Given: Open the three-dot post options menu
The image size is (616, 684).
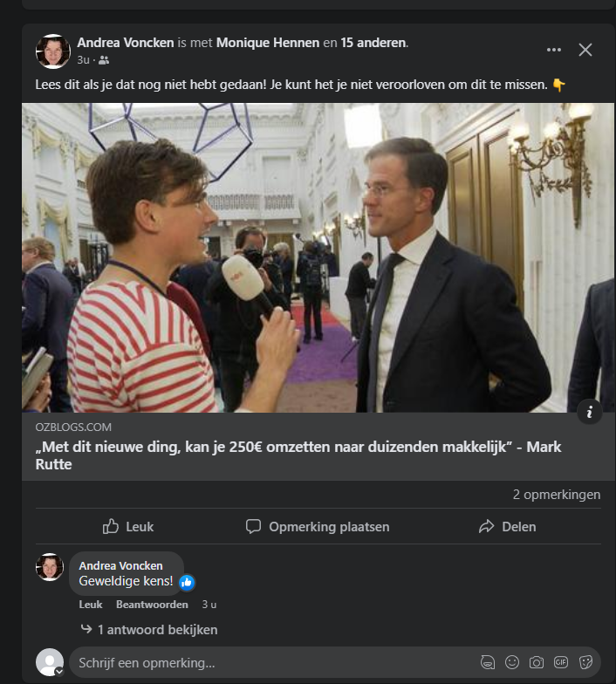Looking at the screenshot, I should pos(554,50).
